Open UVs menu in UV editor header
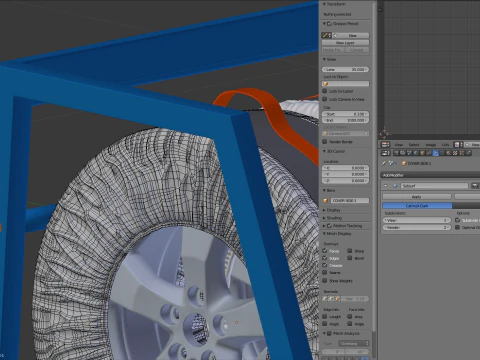 click(x=445, y=145)
